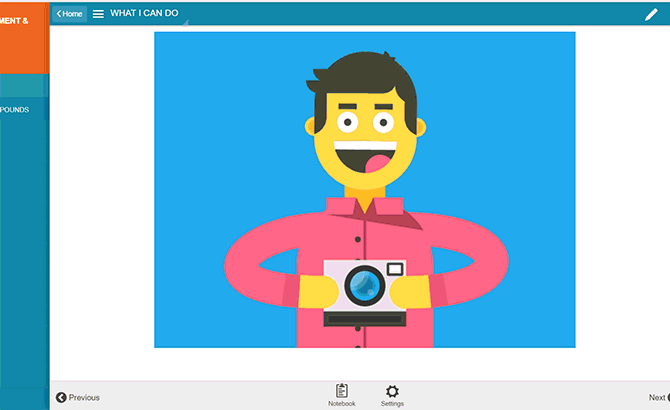Viewport: 670px width, 410px height.
Task: Click the photographer illustration's smiling face
Action: [364, 140]
